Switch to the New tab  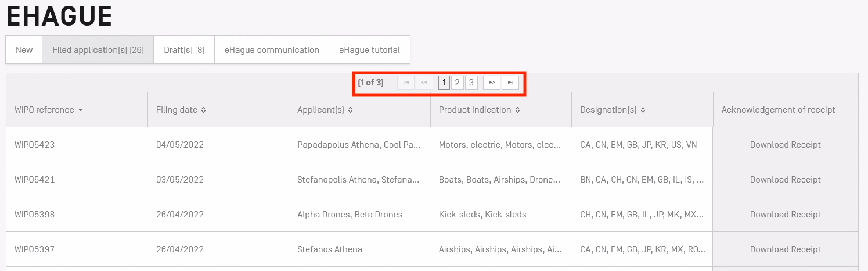24,50
